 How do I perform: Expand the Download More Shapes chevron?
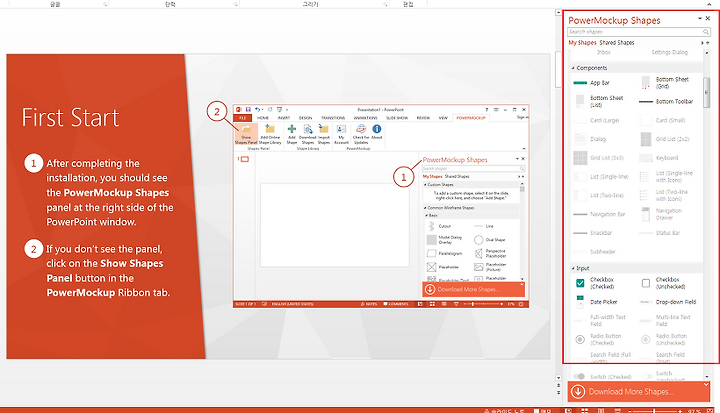coord(706,385)
